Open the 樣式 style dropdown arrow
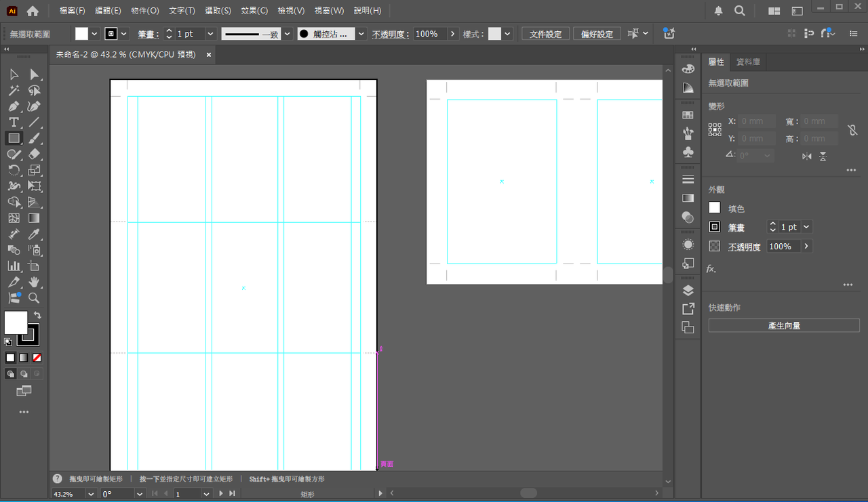The width and height of the screenshot is (868, 502). tap(508, 34)
